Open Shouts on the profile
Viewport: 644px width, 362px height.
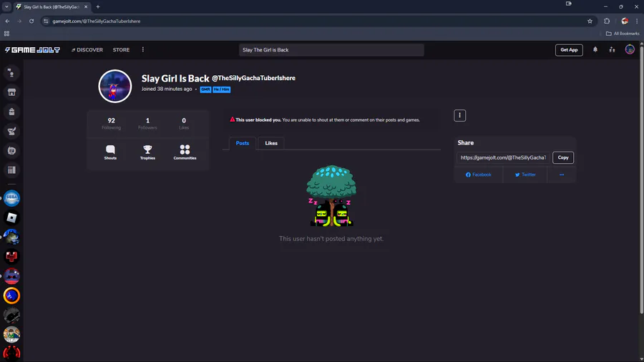110,152
